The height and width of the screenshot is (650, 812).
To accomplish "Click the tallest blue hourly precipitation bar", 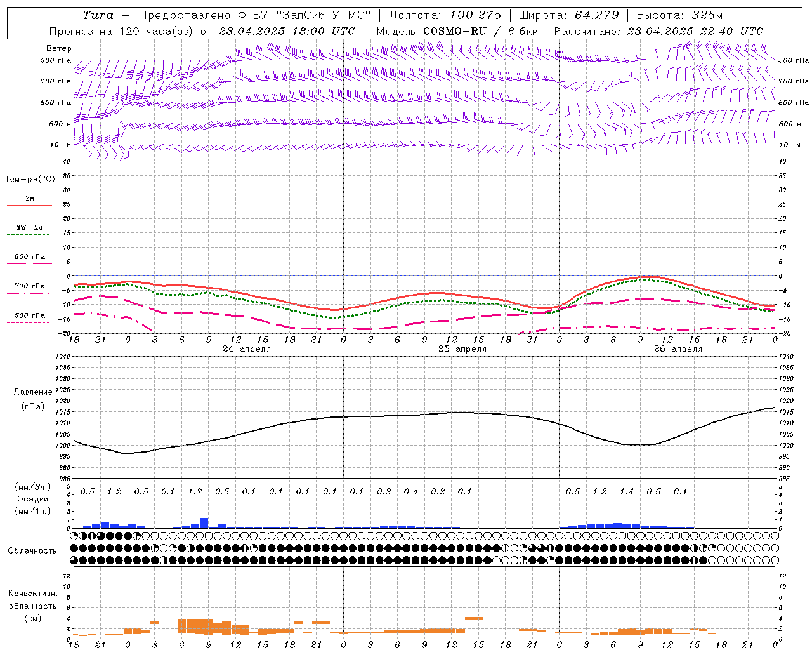I will pyautogui.click(x=204, y=523).
